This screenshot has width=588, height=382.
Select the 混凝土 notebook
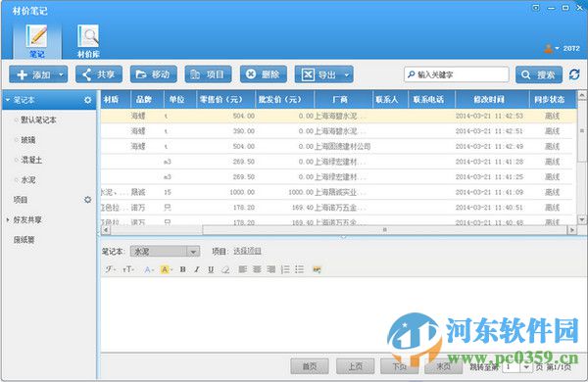[x=31, y=160]
